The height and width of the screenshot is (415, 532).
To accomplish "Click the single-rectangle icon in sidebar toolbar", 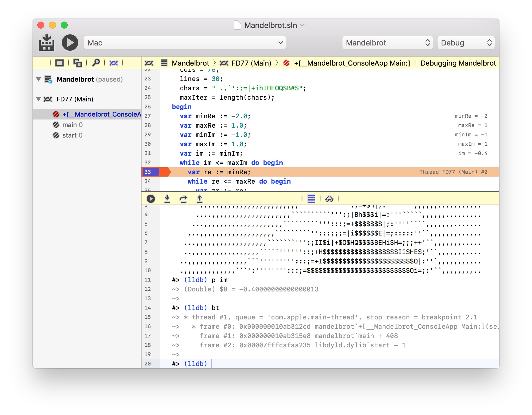I will click(x=60, y=63).
